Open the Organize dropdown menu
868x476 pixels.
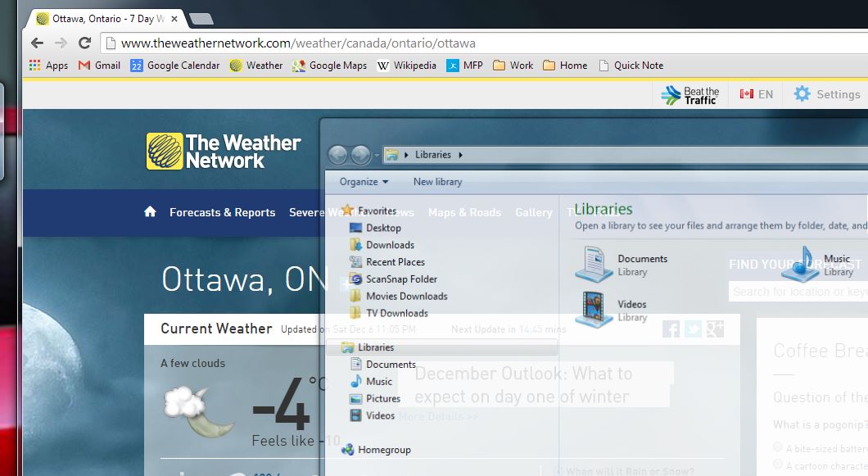[364, 182]
